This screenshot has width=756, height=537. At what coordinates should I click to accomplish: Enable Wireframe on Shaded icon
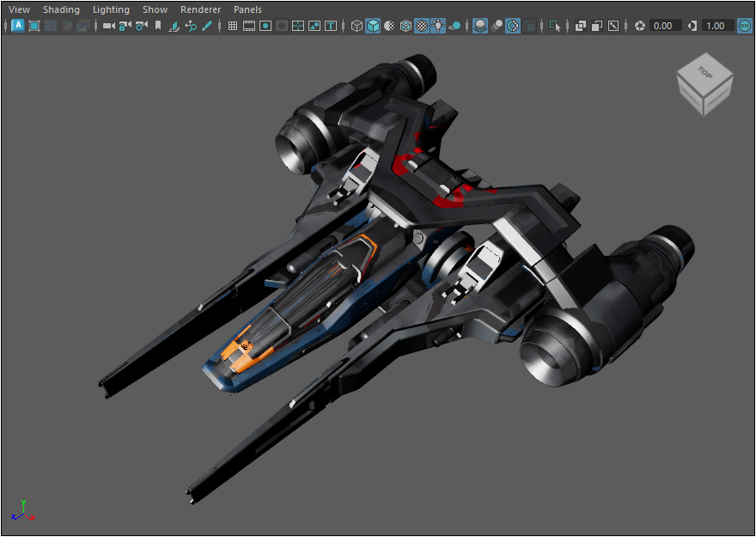[x=406, y=26]
